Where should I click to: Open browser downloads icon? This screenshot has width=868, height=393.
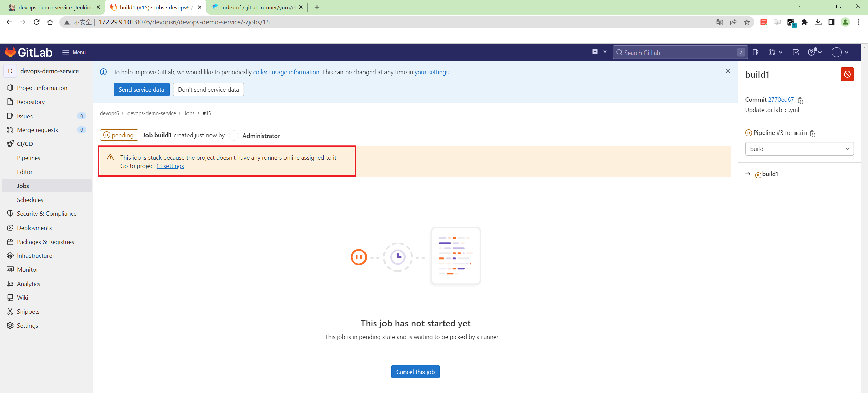pos(818,22)
